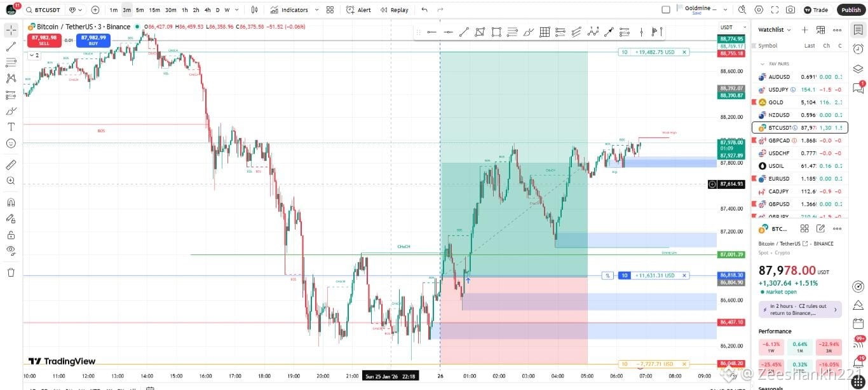The width and height of the screenshot is (868, 390).
Task: Expand the timeframe dropdown arrow
Action: [x=238, y=10]
